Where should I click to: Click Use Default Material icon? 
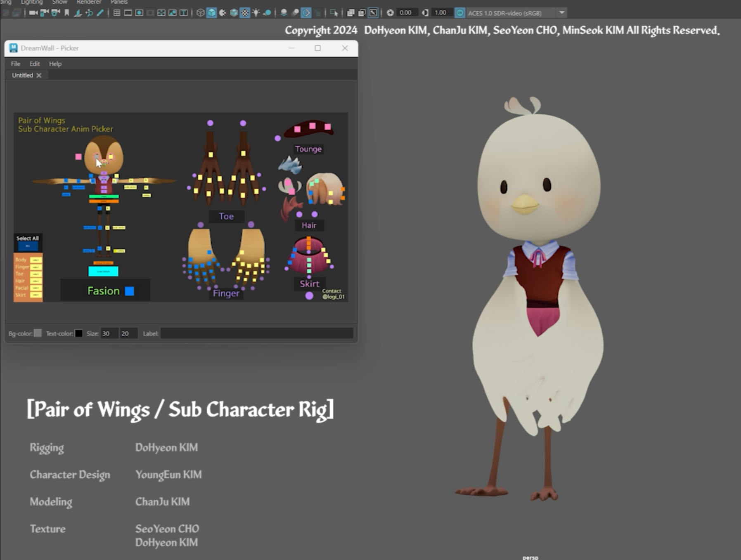(x=223, y=13)
